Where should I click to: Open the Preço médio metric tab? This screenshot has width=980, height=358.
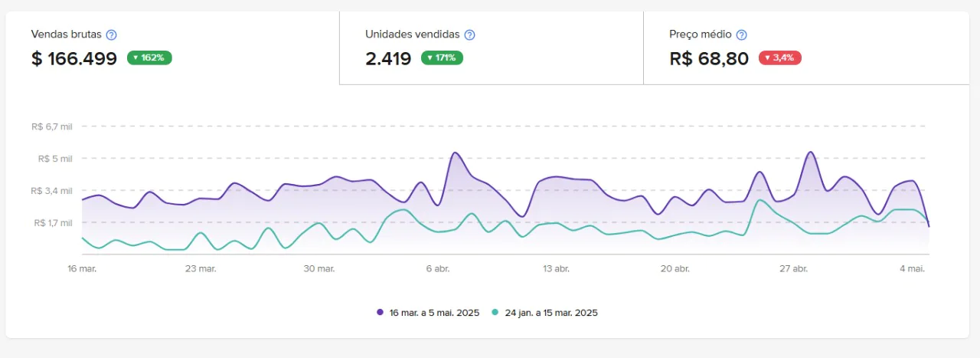805,48
